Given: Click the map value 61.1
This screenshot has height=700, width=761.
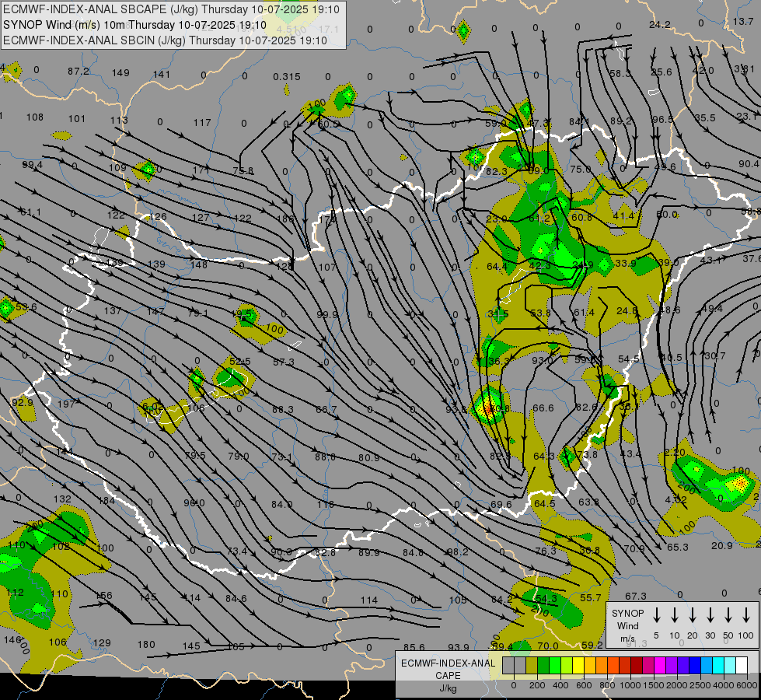Looking at the screenshot, I should [30, 212].
